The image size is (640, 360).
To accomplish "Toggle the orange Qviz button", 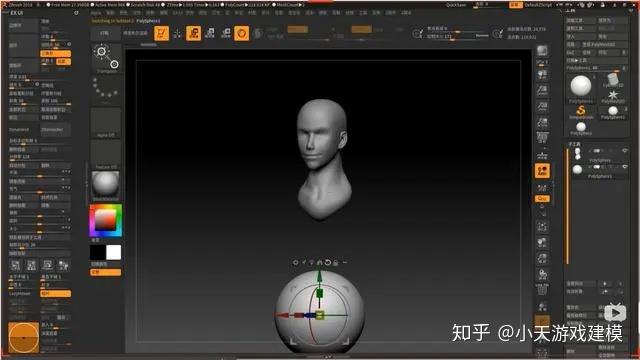I will tap(542, 199).
